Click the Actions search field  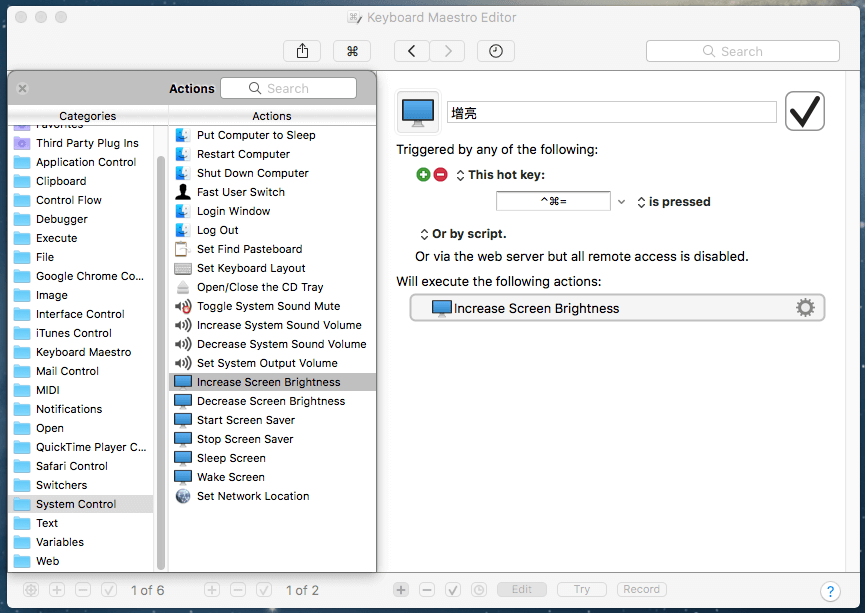coord(288,88)
